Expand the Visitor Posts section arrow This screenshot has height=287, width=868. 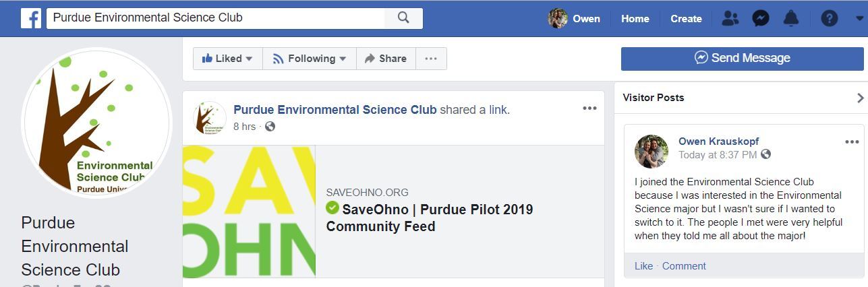(860, 98)
